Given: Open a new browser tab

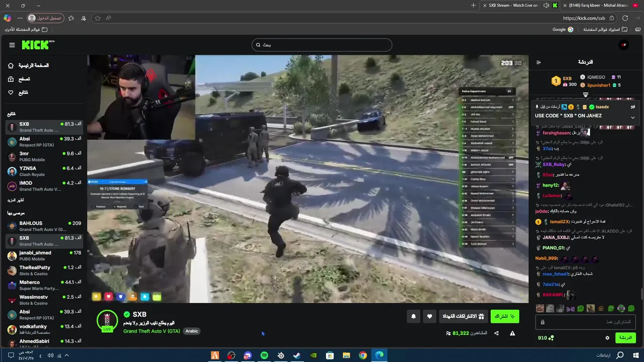Looking at the screenshot, I should pos(473,6).
